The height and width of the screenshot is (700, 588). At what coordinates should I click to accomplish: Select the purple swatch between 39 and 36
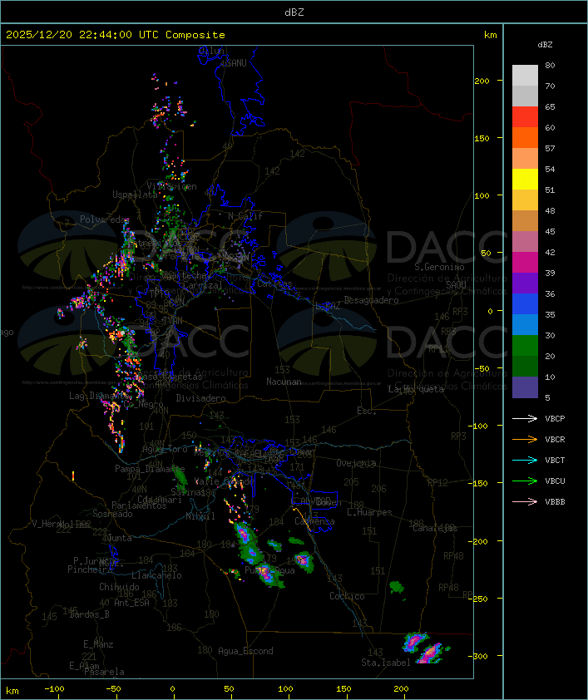click(x=525, y=283)
